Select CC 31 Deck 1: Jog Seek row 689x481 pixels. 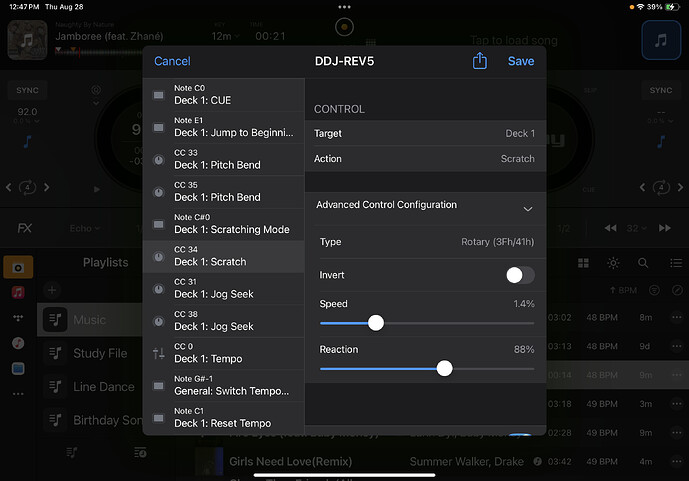(224, 289)
